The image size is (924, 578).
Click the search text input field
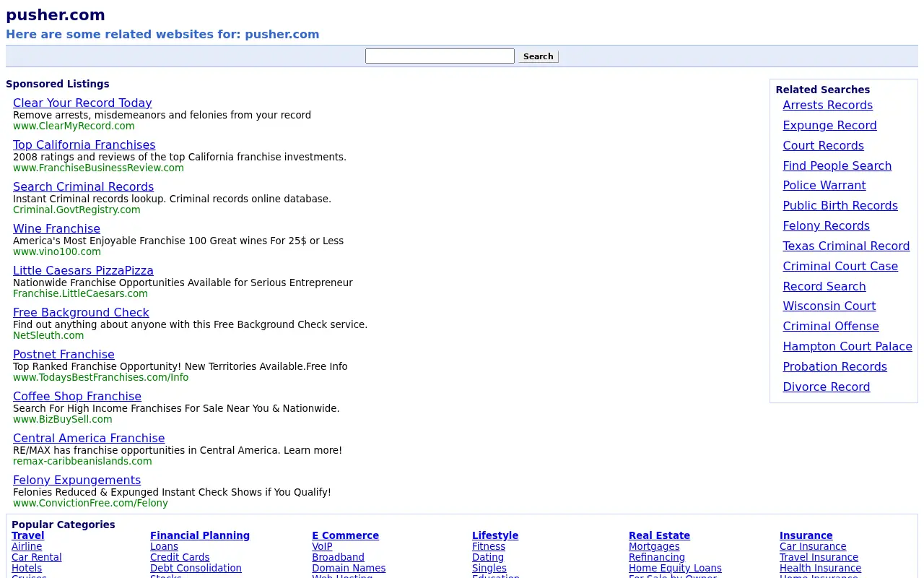[440, 56]
